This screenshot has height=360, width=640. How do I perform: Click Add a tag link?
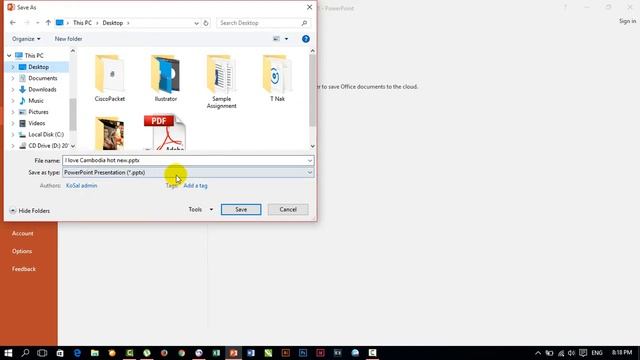pyautogui.click(x=196, y=186)
